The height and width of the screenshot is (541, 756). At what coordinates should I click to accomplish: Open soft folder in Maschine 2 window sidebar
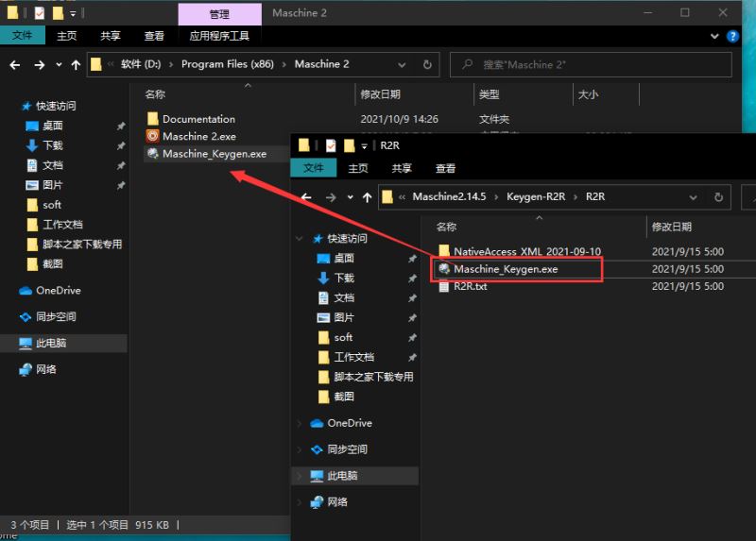52,205
